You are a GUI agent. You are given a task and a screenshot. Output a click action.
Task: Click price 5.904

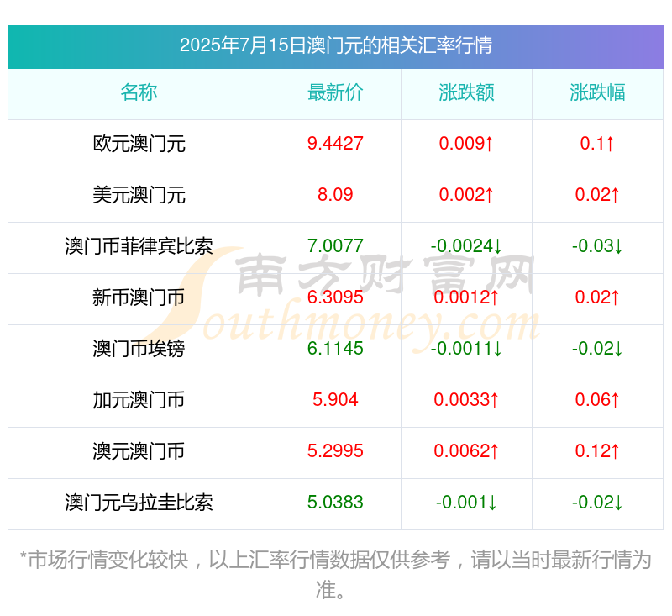coord(335,400)
